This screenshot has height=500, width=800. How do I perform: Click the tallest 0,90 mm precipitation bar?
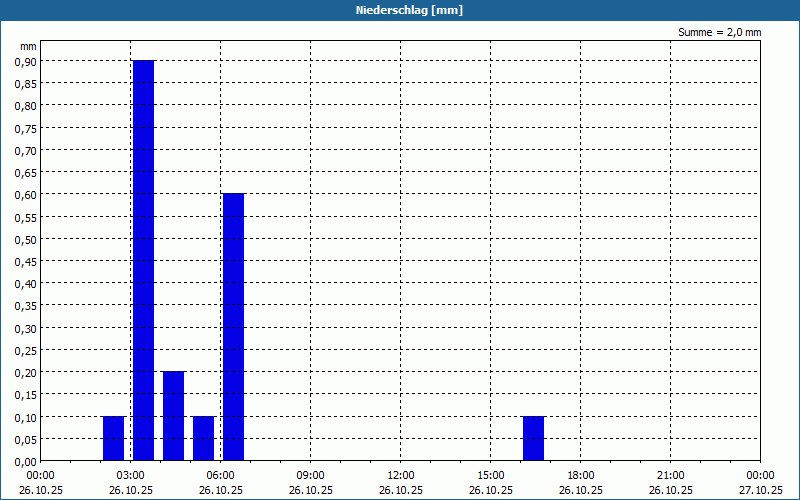coord(143,261)
